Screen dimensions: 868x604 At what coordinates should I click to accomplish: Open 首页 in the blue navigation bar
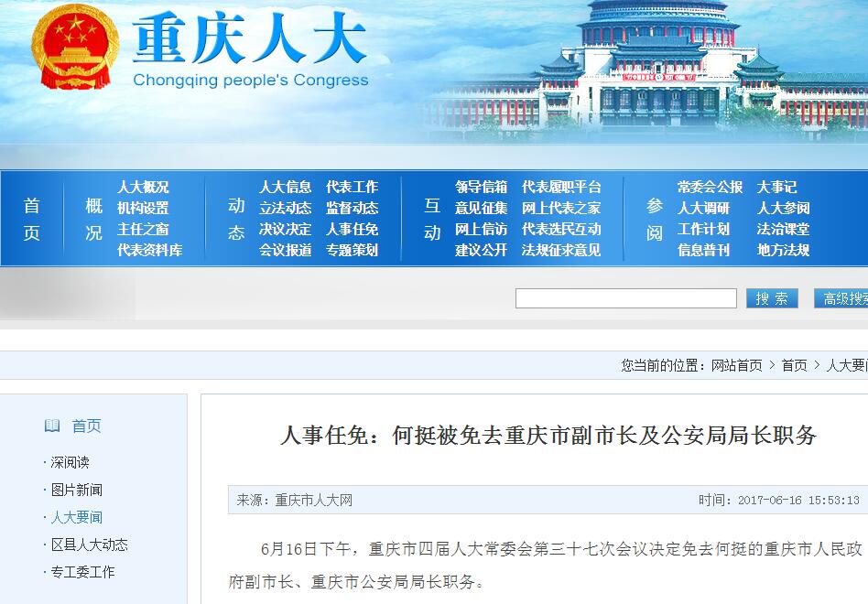point(32,219)
